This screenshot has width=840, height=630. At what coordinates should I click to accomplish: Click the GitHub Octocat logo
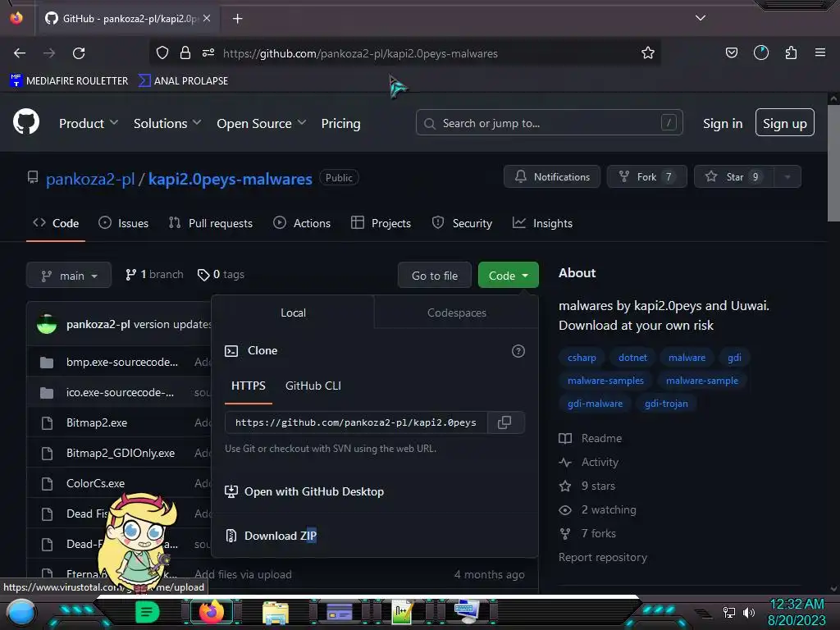(x=26, y=122)
